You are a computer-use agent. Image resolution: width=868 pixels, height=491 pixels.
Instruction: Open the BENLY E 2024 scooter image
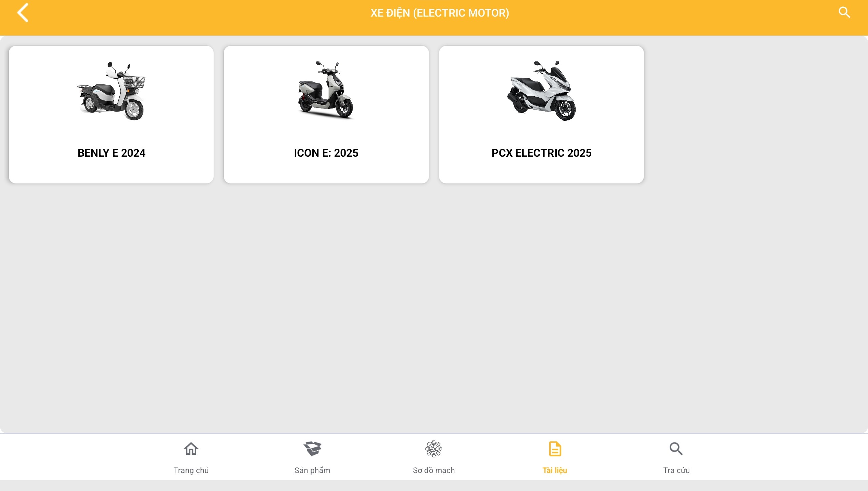click(x=111, y=91)
